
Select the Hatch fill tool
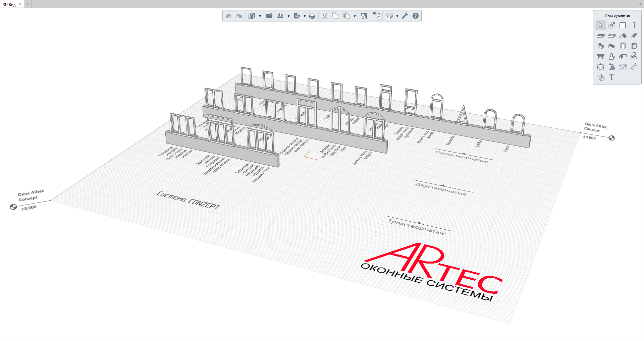point(601,77)
